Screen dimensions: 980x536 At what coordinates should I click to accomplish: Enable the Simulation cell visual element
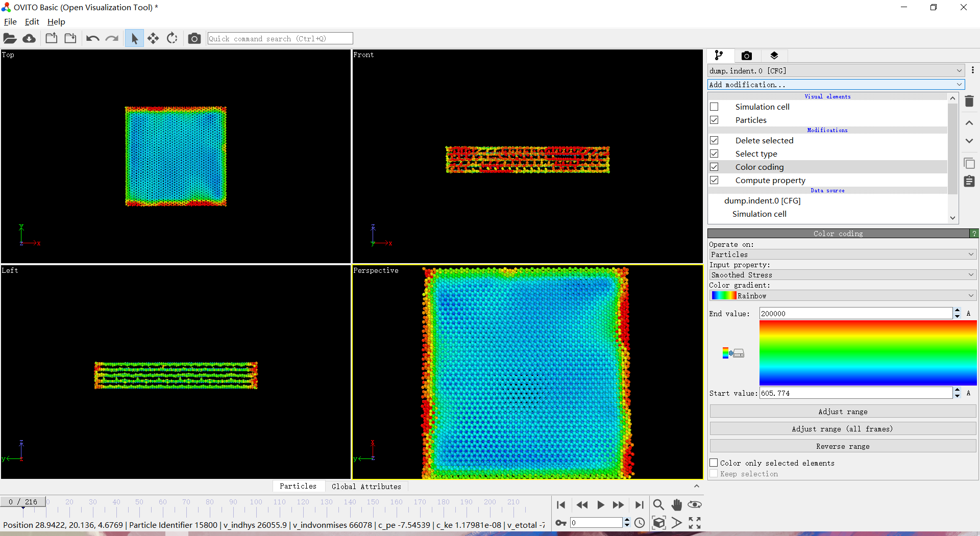pyautogui.click(x=715, y=107)
